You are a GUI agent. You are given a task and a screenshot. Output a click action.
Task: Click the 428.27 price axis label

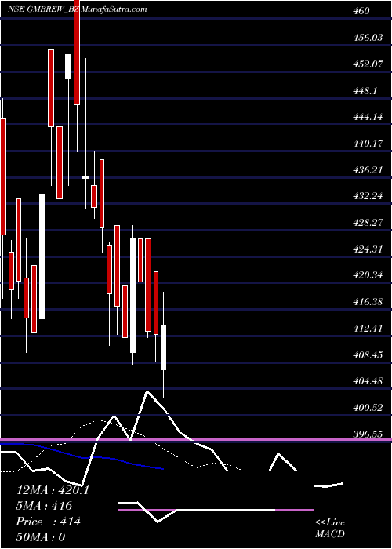[368, 223]
